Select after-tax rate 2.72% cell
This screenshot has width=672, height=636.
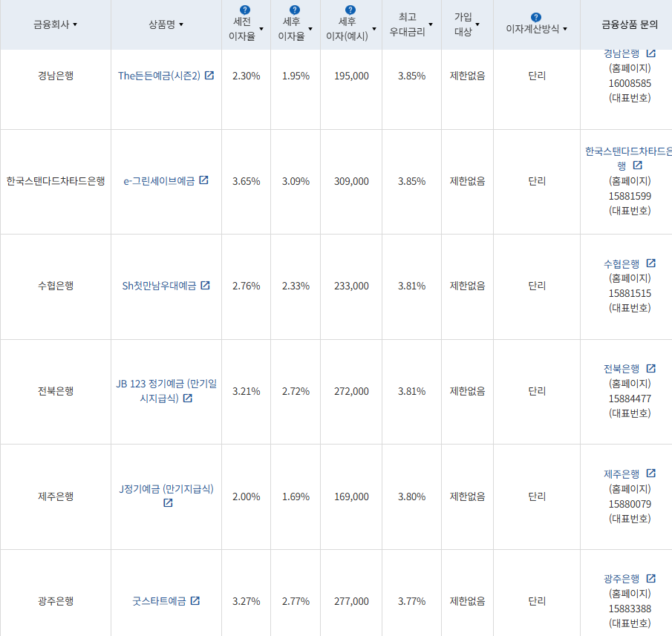pyautogui.click(x=296, y=391)
